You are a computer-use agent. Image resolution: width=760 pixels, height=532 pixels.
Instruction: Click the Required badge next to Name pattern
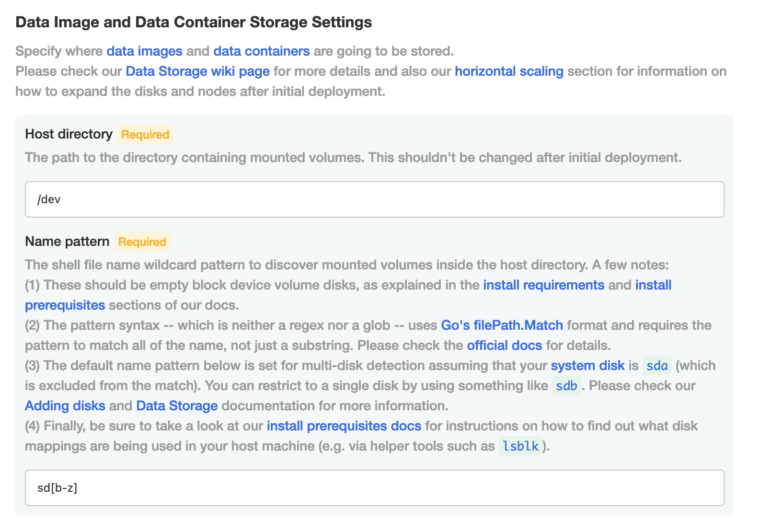142,242
